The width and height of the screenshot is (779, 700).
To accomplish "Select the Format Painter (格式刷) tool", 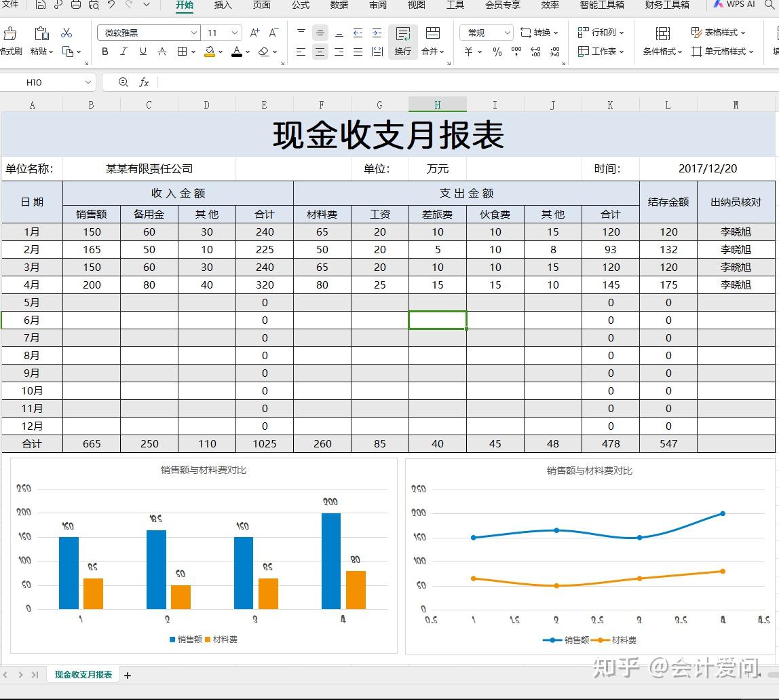I will pos(10,42).
